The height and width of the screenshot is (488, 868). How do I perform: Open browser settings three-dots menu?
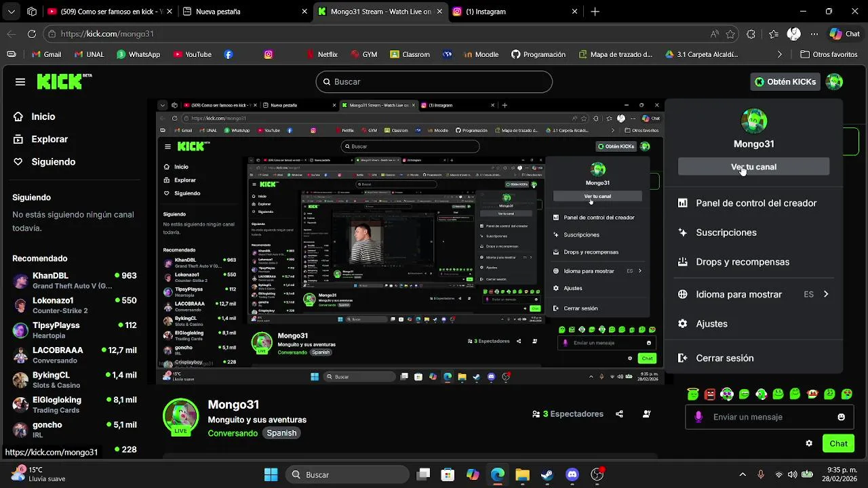click(x=814, y=34)
